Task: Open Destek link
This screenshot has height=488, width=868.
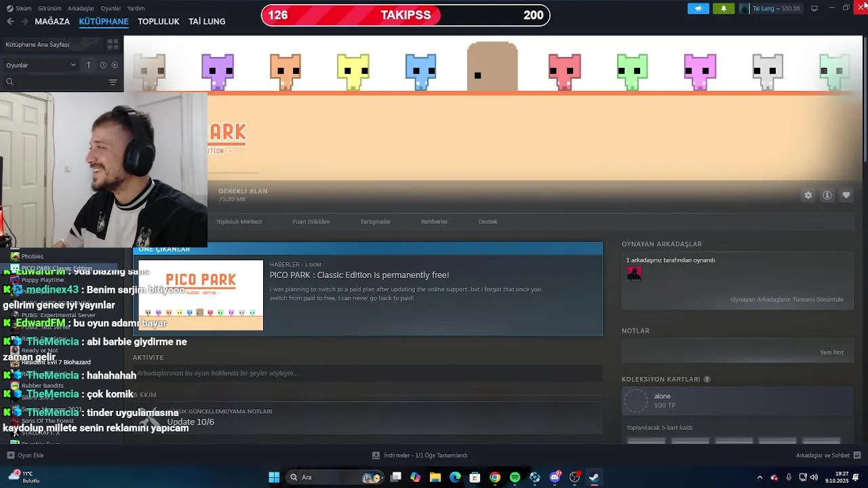Action: [488, 222]
